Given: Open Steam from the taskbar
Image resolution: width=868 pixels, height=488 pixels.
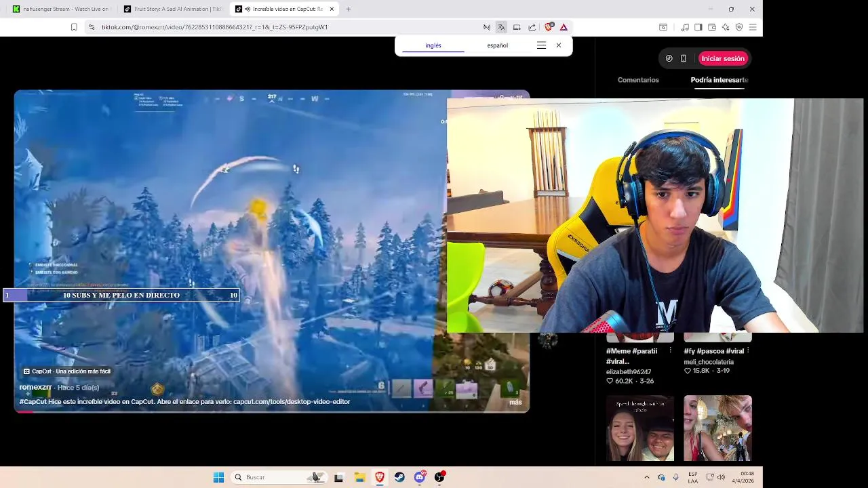Looking at the screenshot, I should [399, 477].
